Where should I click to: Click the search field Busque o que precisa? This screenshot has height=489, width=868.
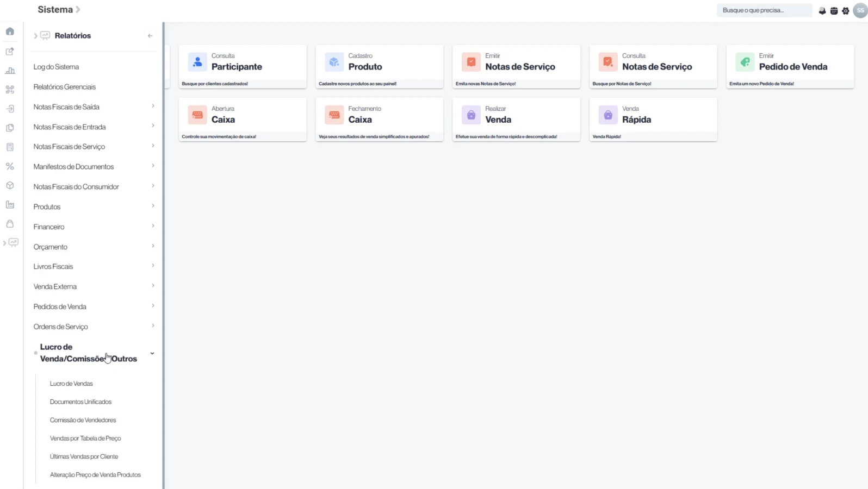pos(764,10)
